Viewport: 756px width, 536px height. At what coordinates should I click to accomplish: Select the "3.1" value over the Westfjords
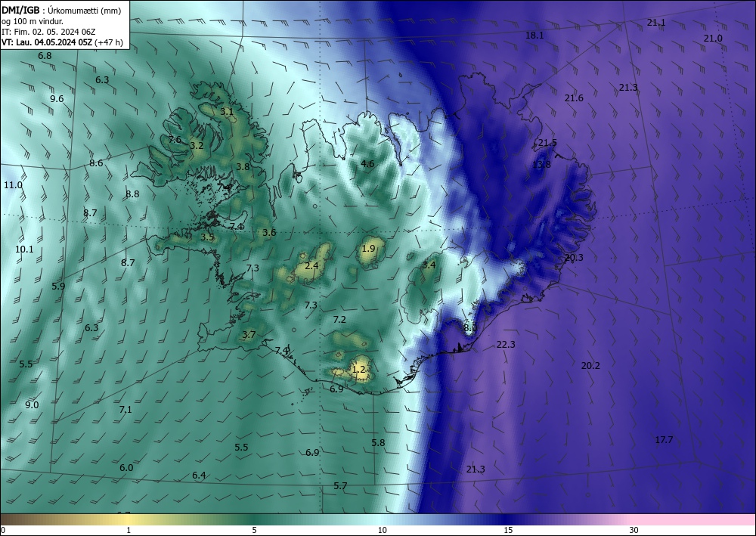[227, 112]
